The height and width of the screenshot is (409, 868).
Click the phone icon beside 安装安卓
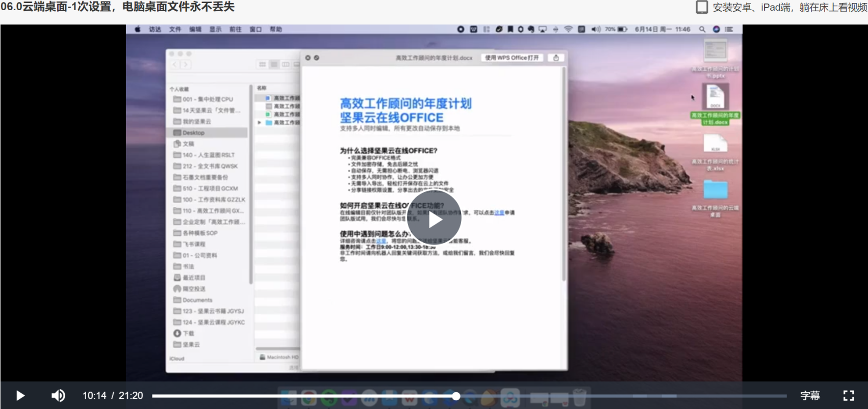(702, 7)
